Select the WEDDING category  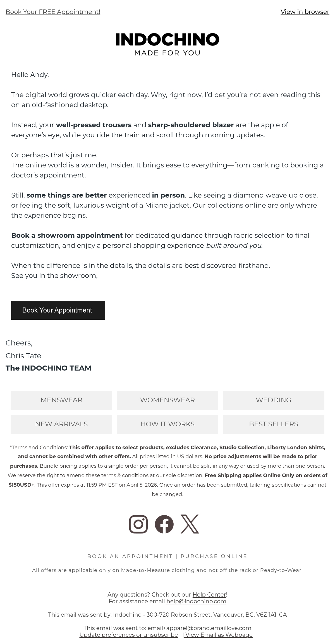click(x=274, y=400)
